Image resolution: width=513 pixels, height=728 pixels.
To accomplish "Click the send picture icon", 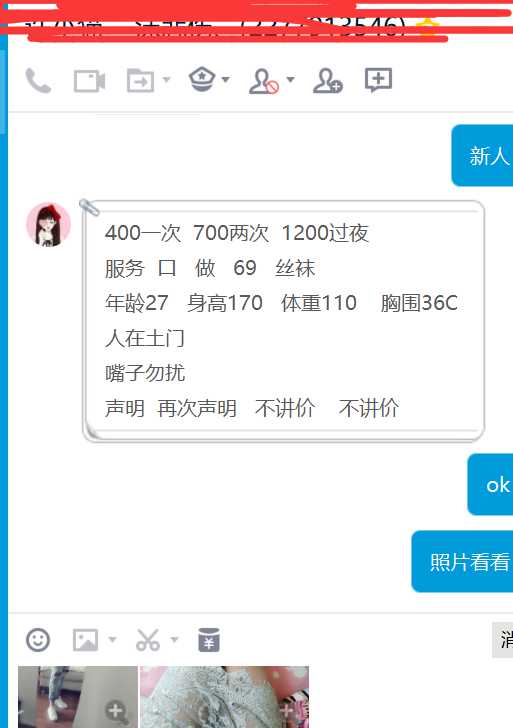I will tap(85, 640).
